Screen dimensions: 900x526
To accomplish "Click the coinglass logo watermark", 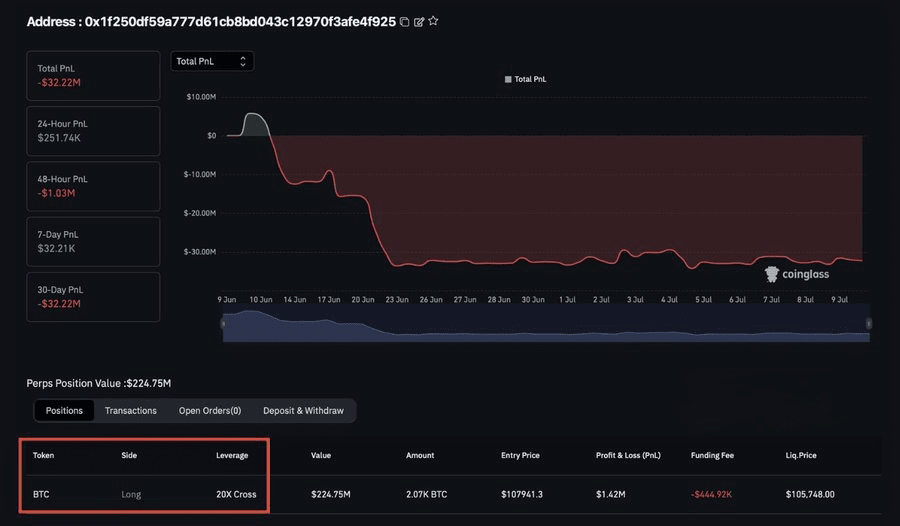I will (797, 274).
